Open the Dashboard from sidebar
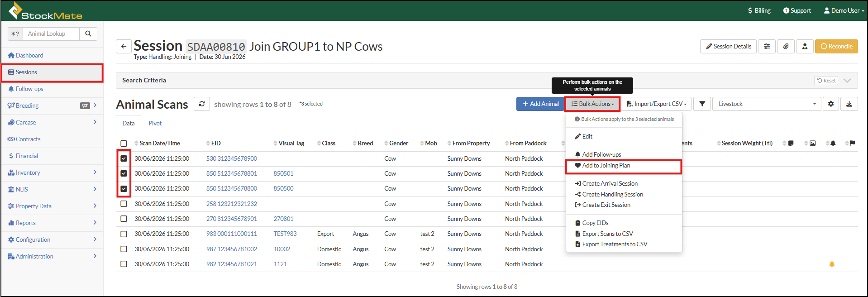Screen dimensions: 868x297 pos(29,55)
